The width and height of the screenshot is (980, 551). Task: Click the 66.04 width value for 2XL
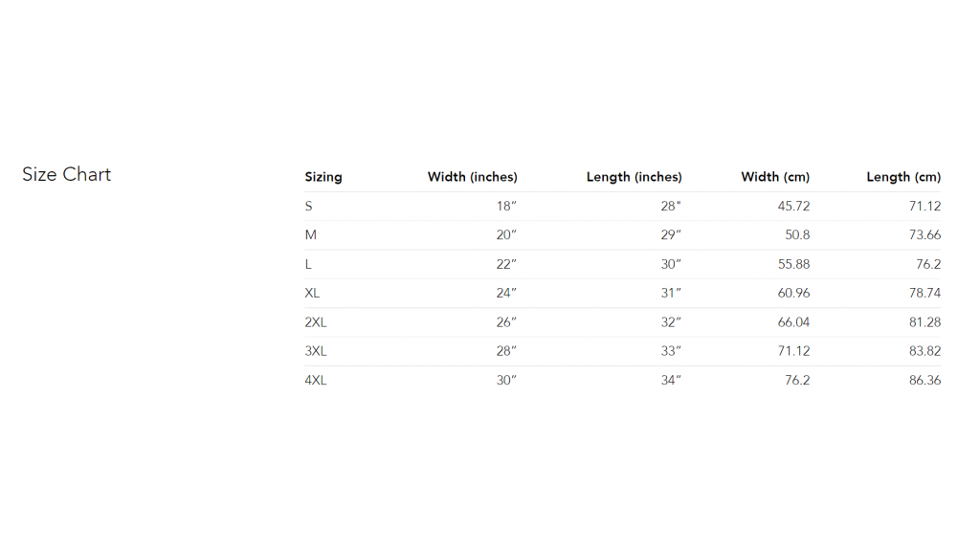point(793,322)
